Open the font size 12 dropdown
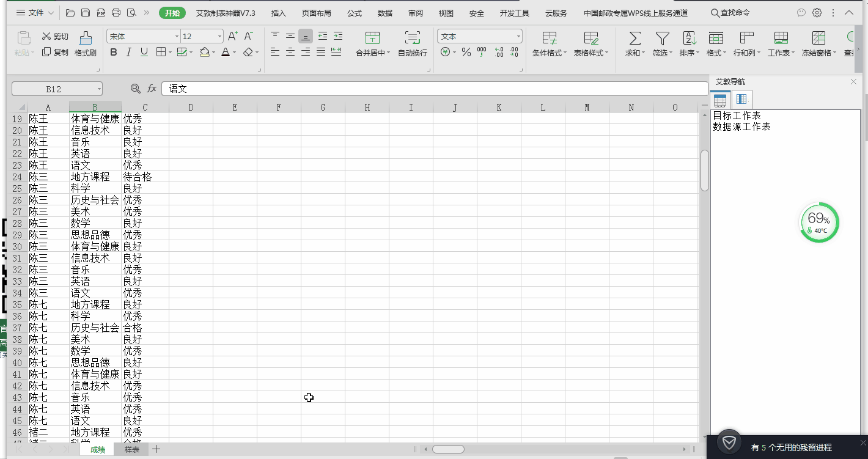868x459 pixels. click(x=219, y=37)
